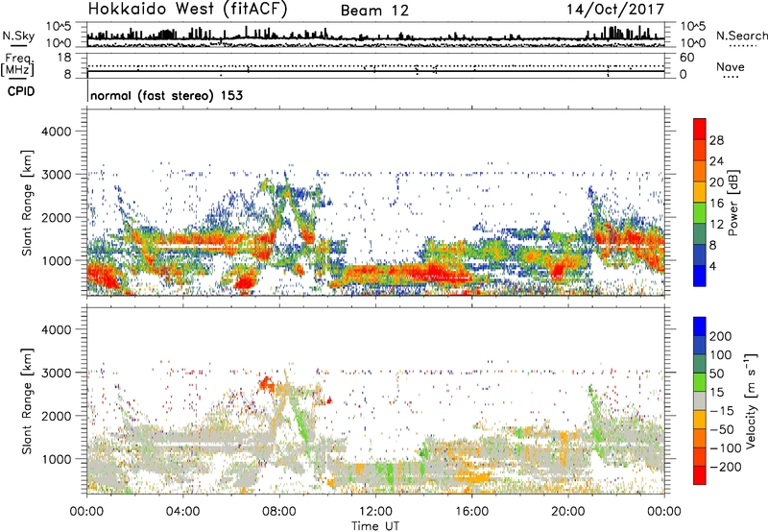Image resolution: width=768 pixels, height=532 pixels.
Task: Click the '16:00' time tick label
Action: pos(471,512)
